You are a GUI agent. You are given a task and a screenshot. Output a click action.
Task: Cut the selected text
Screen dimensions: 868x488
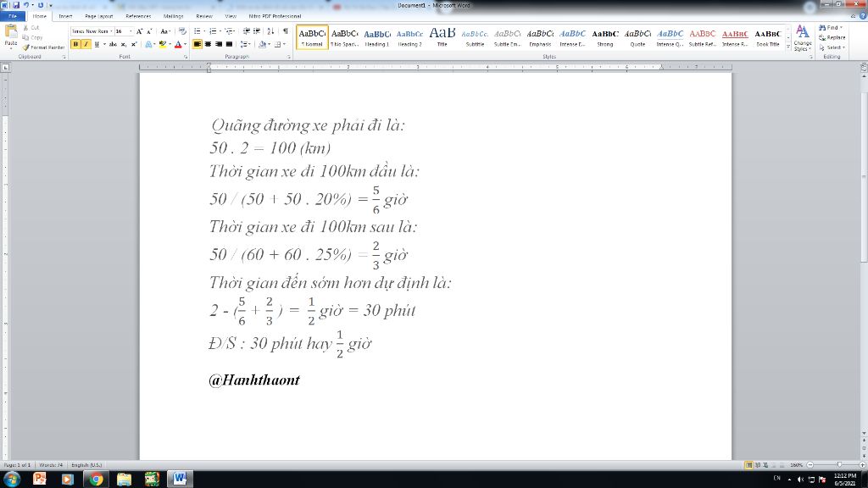pyautogui.click(x=31, y=28)
